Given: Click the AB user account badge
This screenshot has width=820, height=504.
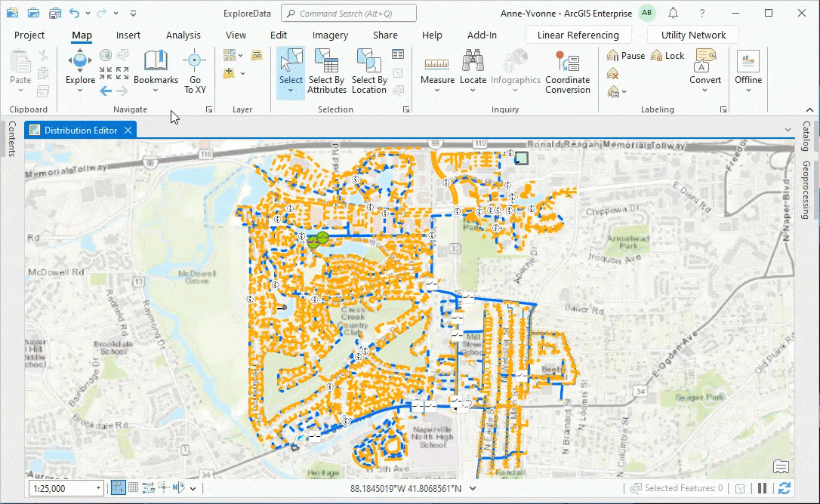Looking at the screenshot, I should 647,13.
